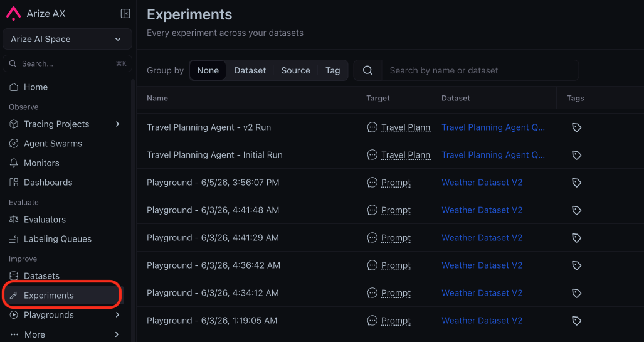Click Travel Planni target link in v2 Run row

coord(406,127)
